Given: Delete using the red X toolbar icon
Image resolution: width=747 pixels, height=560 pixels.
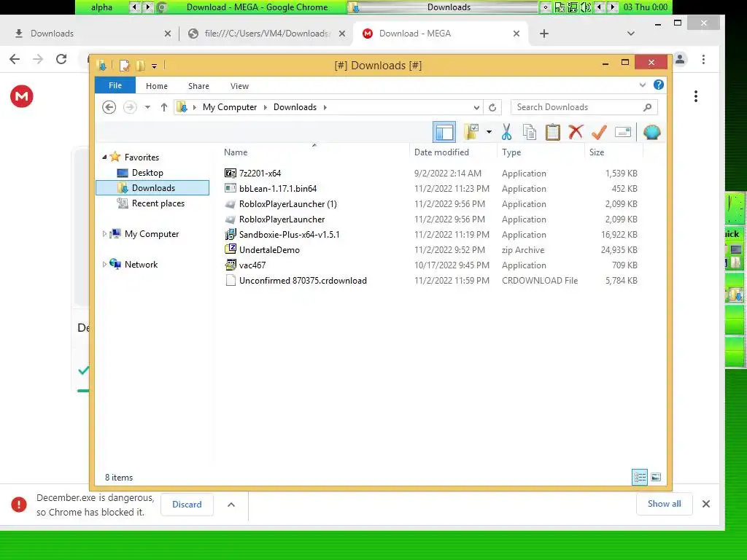Looking at the screenshot, I should pyautogui.click(x=576, y=132).
